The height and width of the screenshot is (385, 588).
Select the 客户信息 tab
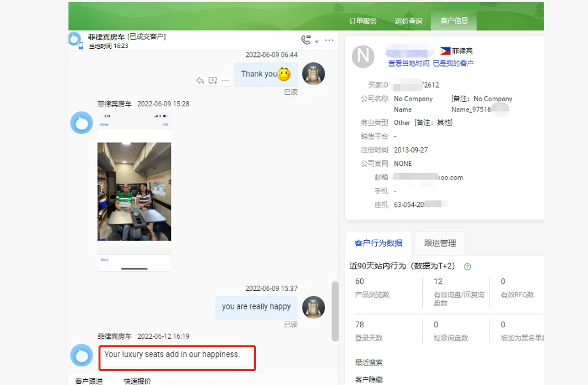point(454,20)
